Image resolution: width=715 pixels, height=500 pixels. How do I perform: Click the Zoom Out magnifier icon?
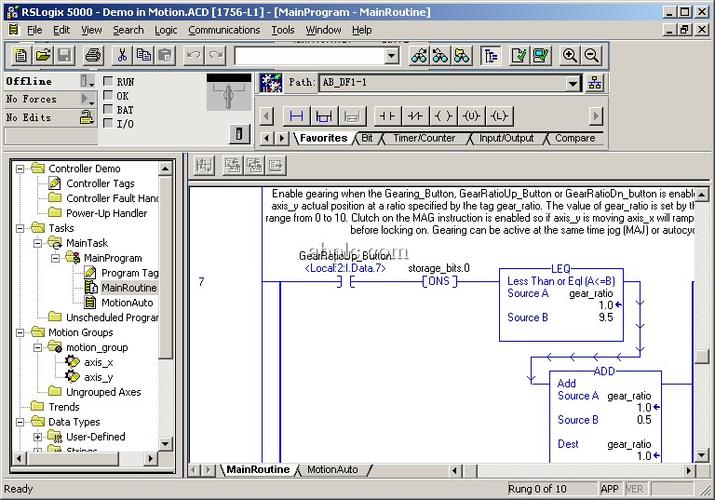(x=591, y=56)
